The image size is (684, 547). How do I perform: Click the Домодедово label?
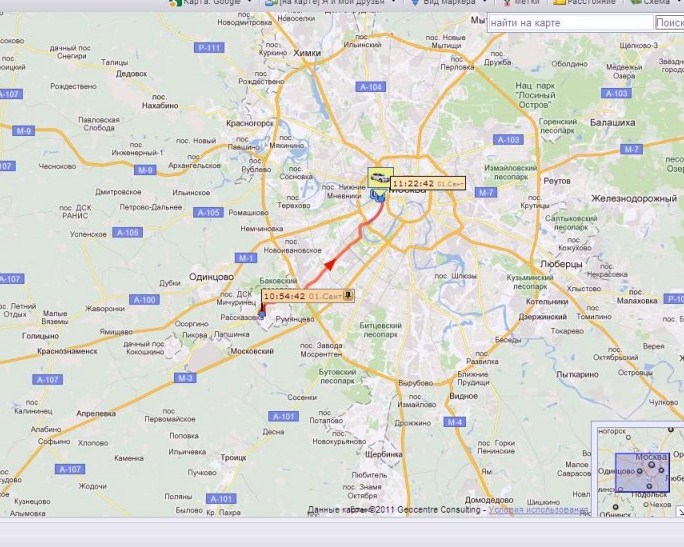click(489, 499)
